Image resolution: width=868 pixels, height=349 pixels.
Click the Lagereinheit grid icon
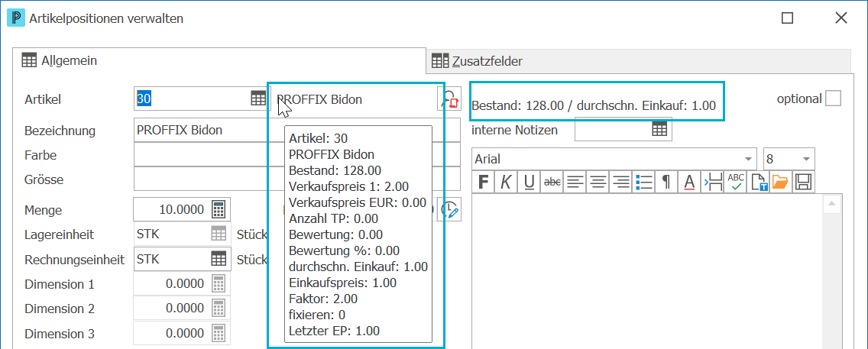point(219,234)
